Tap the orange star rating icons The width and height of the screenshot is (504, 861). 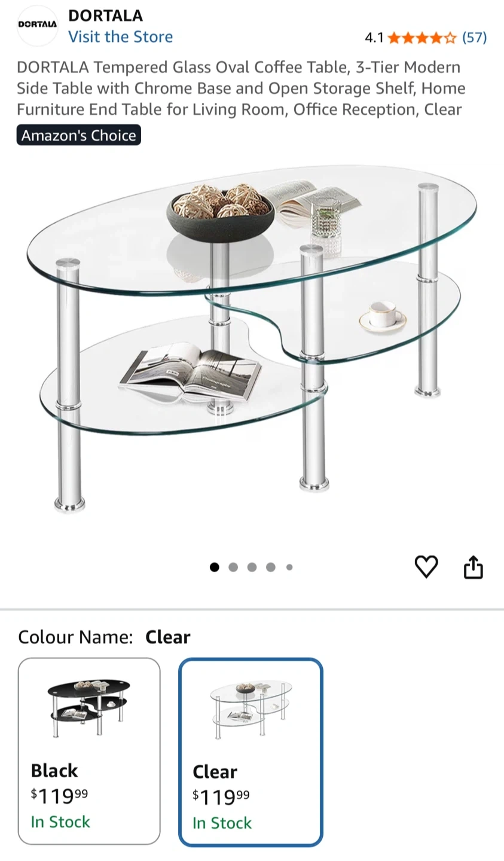[422, 38]
